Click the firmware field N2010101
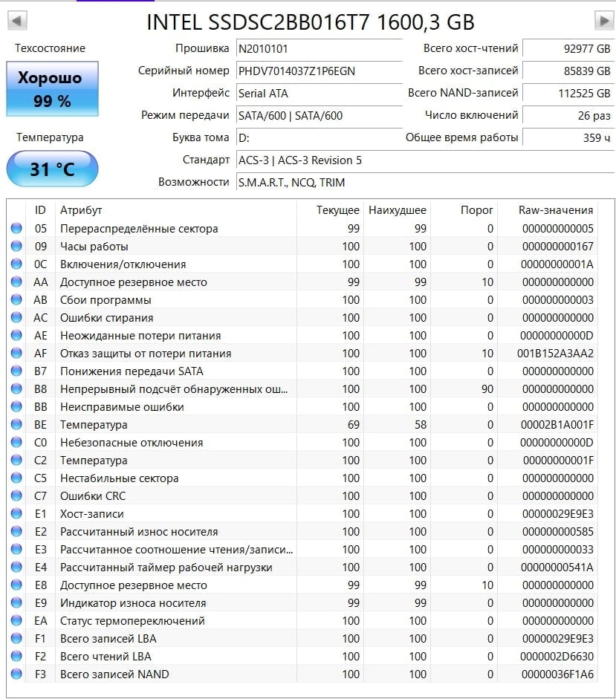Viewport: 616px width, 699px height. [x=320, y=48]
